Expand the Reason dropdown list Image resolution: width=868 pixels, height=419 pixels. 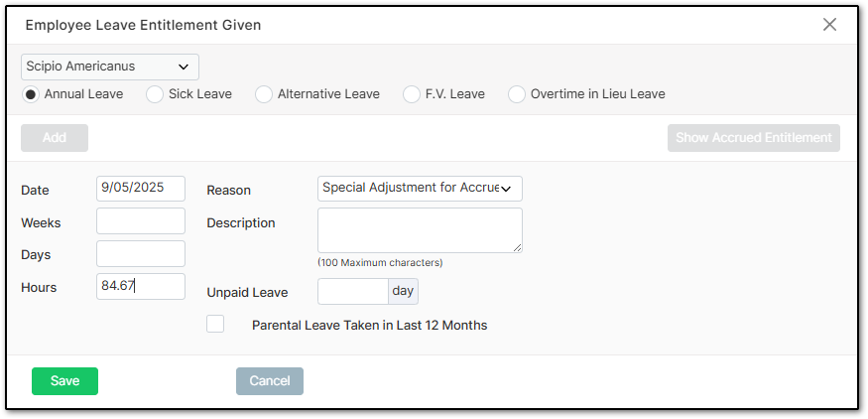coord(420,189)
